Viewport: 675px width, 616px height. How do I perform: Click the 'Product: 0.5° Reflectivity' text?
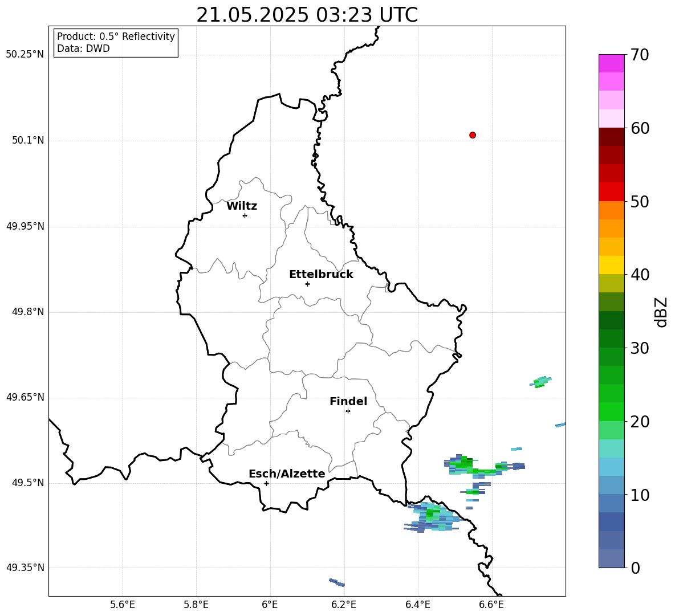point(116,36)
